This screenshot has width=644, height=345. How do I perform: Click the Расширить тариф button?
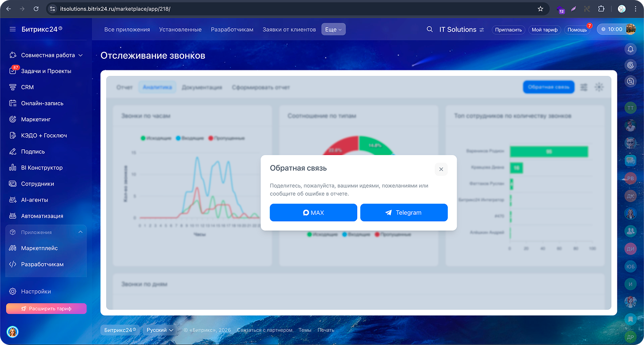(46, 309)
